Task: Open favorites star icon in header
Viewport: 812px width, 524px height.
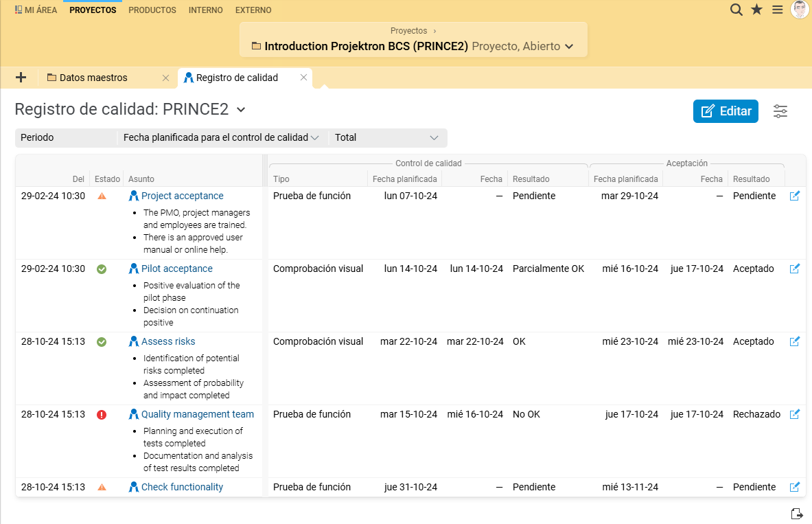Action: (x=756, y=10)
